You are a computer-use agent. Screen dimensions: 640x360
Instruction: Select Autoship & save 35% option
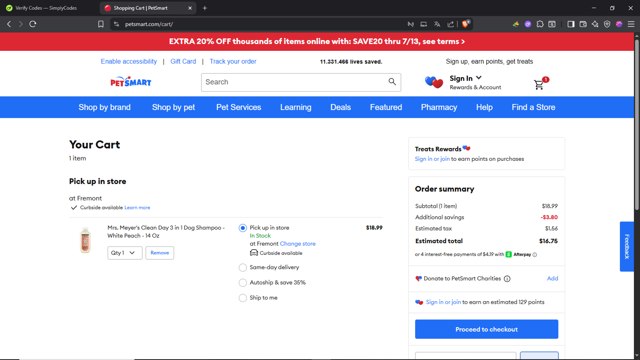[x=242, y=282]
